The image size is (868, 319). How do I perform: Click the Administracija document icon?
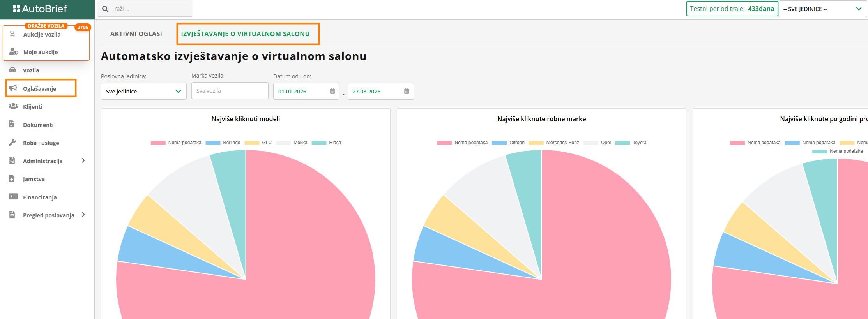(x=12, y=160)
